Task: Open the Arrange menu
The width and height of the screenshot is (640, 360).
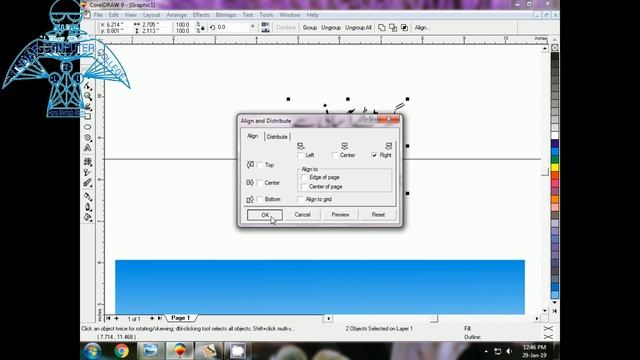Action: (176, 15)
